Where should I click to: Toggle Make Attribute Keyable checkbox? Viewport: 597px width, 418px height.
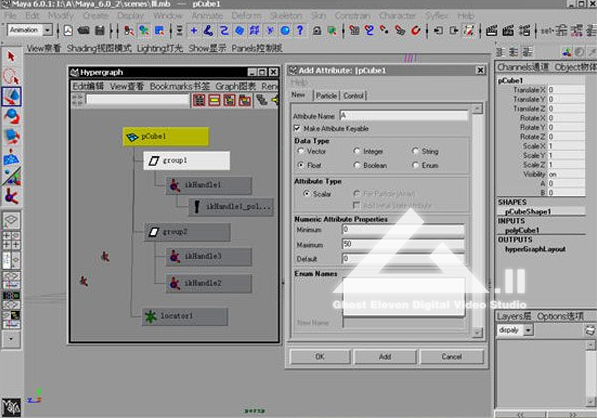(x=297, y=128)
